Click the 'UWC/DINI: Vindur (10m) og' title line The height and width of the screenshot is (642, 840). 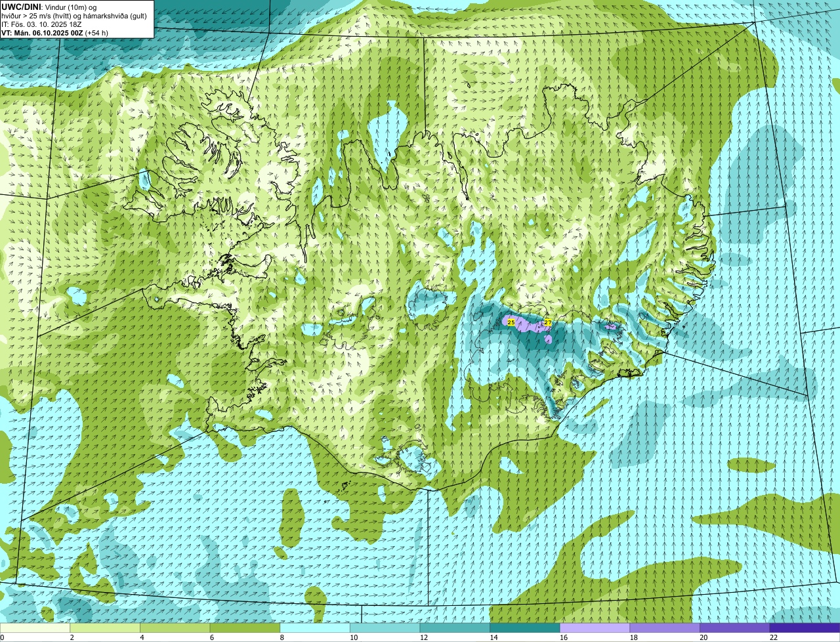click(x=49, y=7)
